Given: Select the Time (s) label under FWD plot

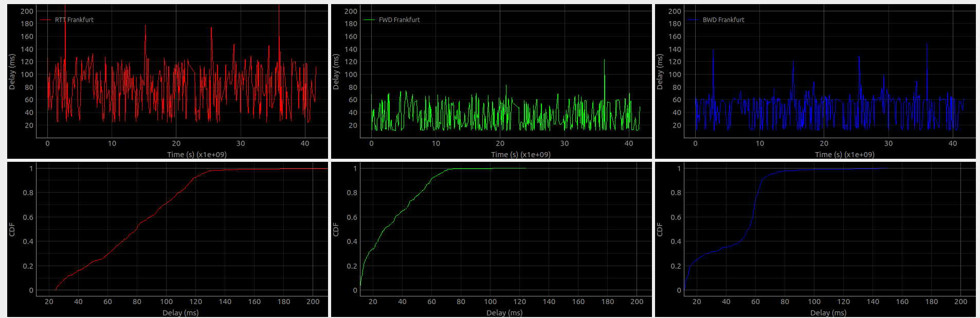Looking at the screenshot, I should 521,155.
